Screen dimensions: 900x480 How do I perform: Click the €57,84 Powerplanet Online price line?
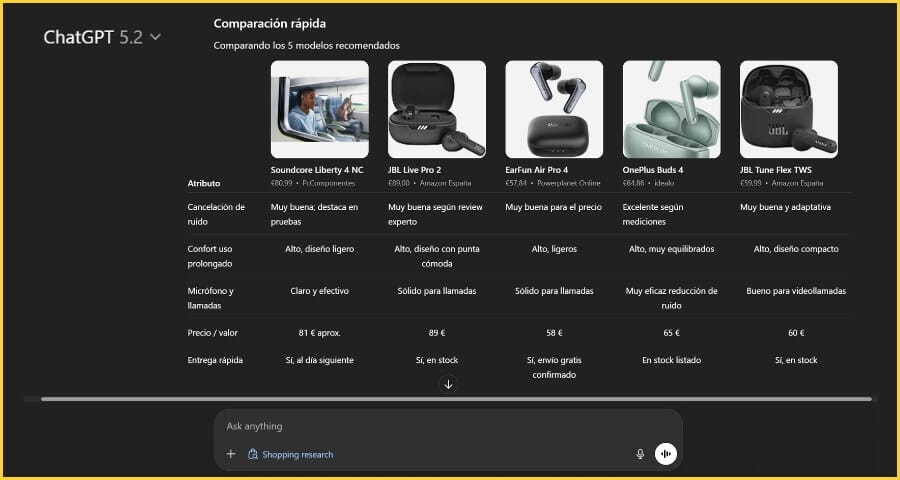coord(553,183)
